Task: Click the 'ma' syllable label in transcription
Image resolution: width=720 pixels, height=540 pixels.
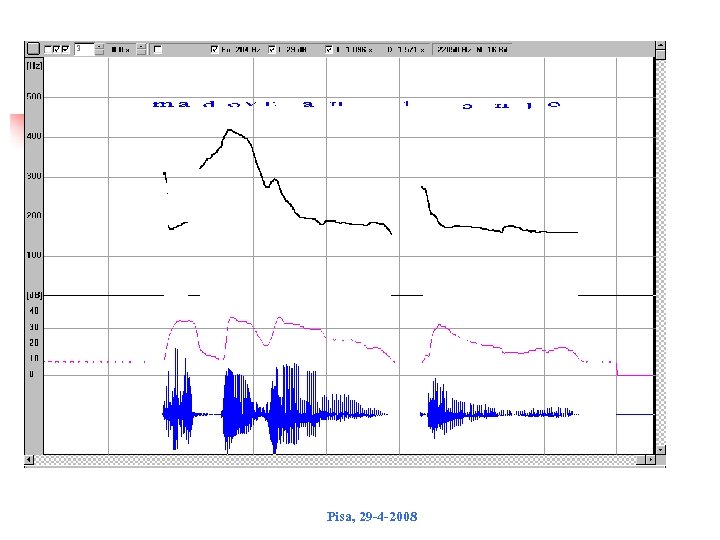Action: coord(171,104)
